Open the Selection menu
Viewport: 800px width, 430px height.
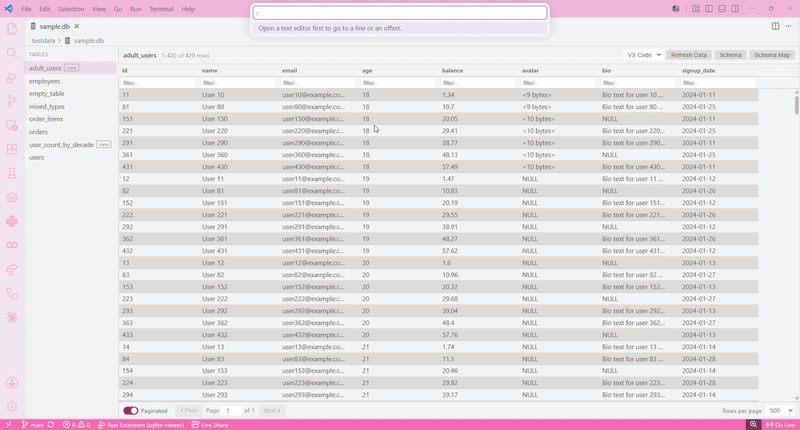71,9
